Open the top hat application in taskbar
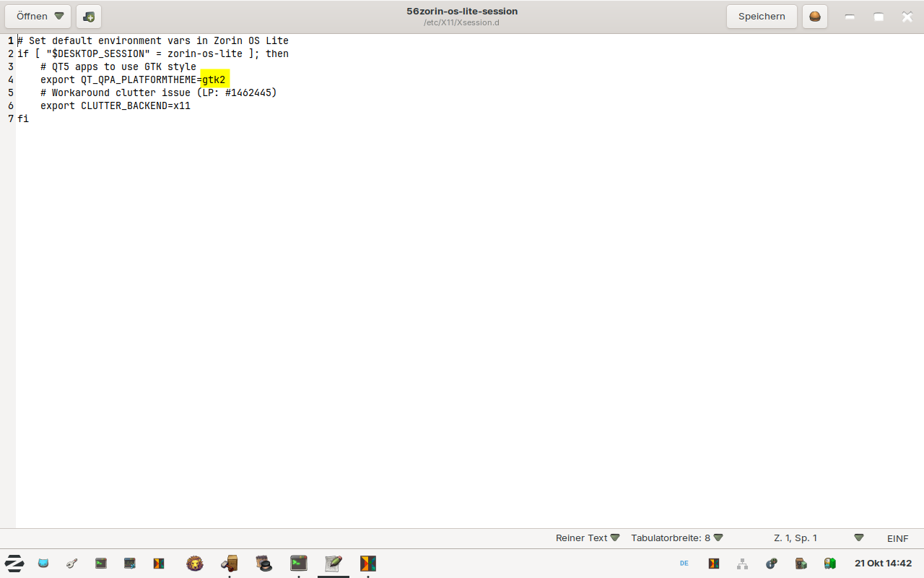Viewport: 924px width, 578px height. click(264, 564)
